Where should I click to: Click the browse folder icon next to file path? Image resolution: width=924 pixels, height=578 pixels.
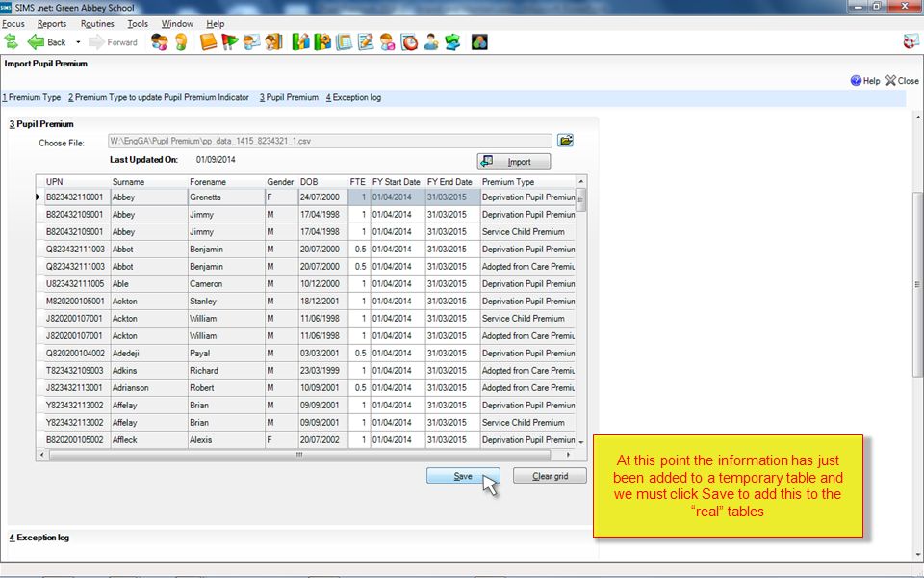(565, 141)
